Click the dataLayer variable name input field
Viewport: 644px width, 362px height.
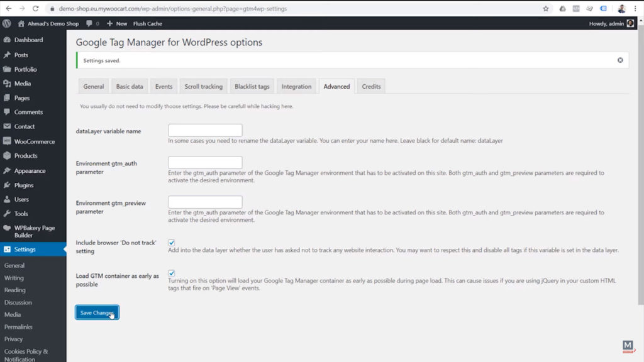coord(204,130)
